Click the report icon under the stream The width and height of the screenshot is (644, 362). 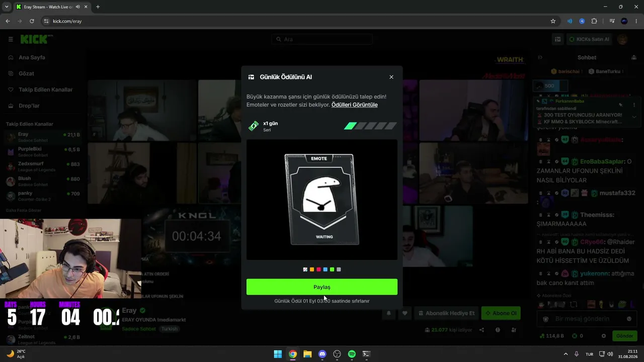(498, 330)
